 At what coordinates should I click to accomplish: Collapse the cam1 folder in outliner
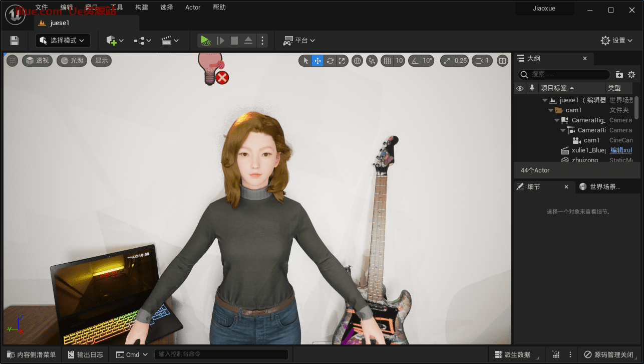pos(551,110)
